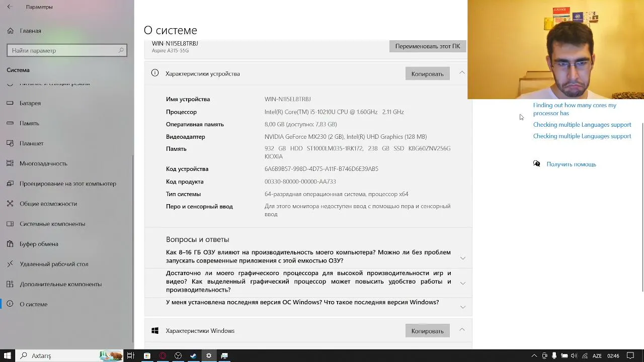Click the search magnifier in Найти параметр box
This screenshot has height=362, width=644.
[121, 50]
